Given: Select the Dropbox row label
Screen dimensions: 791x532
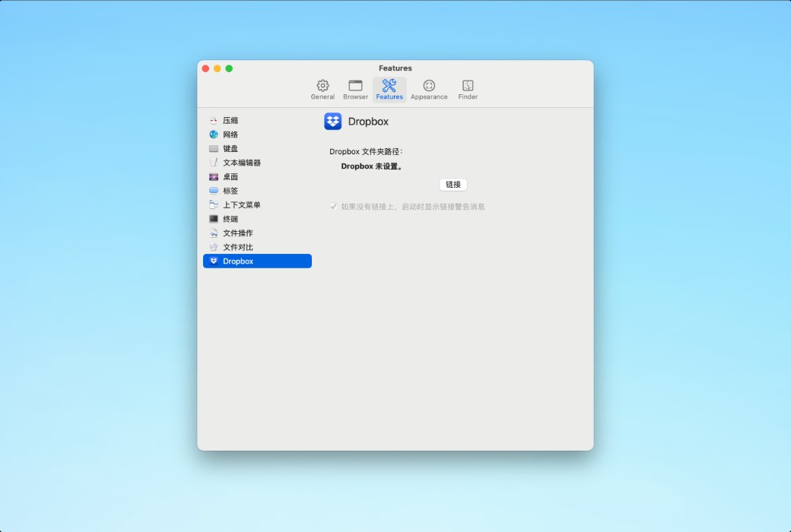Looking at the screenshot, I should (238, 261).
